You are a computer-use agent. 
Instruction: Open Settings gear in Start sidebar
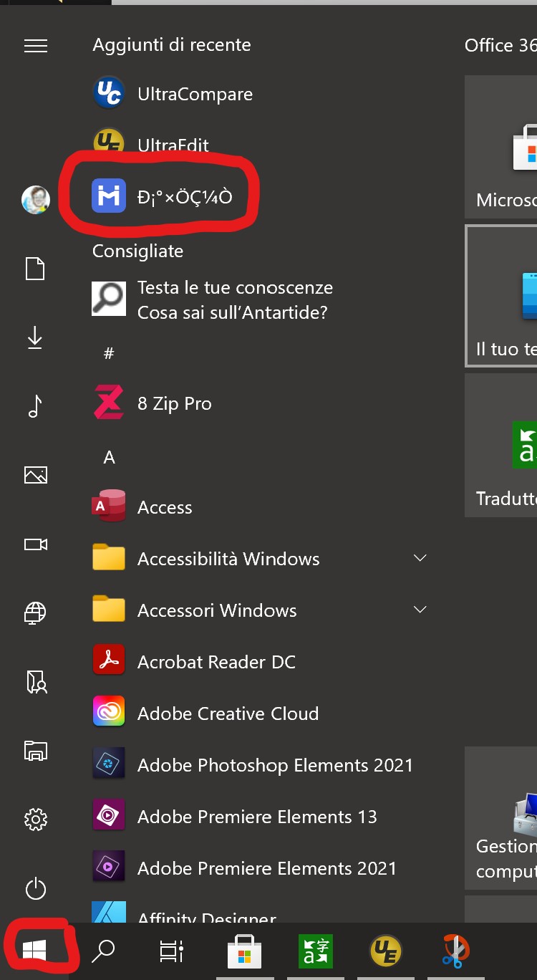(x=35, y=818)
